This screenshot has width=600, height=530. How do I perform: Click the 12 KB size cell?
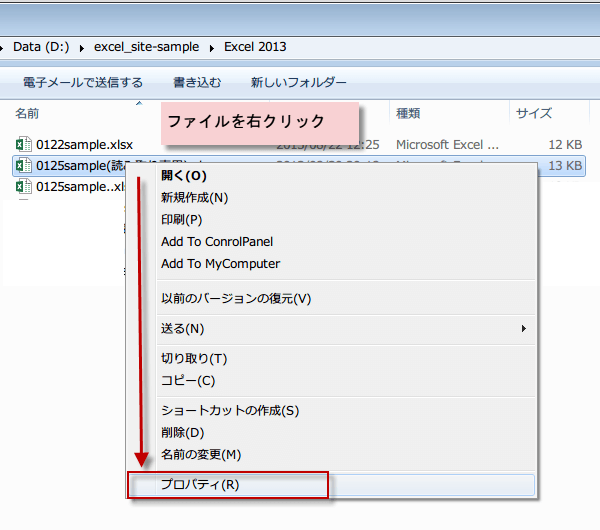[565, 145]
